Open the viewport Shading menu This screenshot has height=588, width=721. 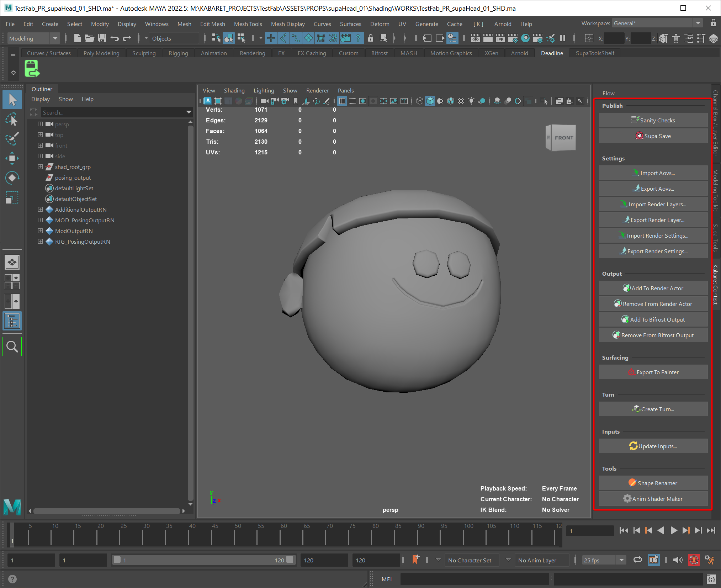(x=234, y=90)
